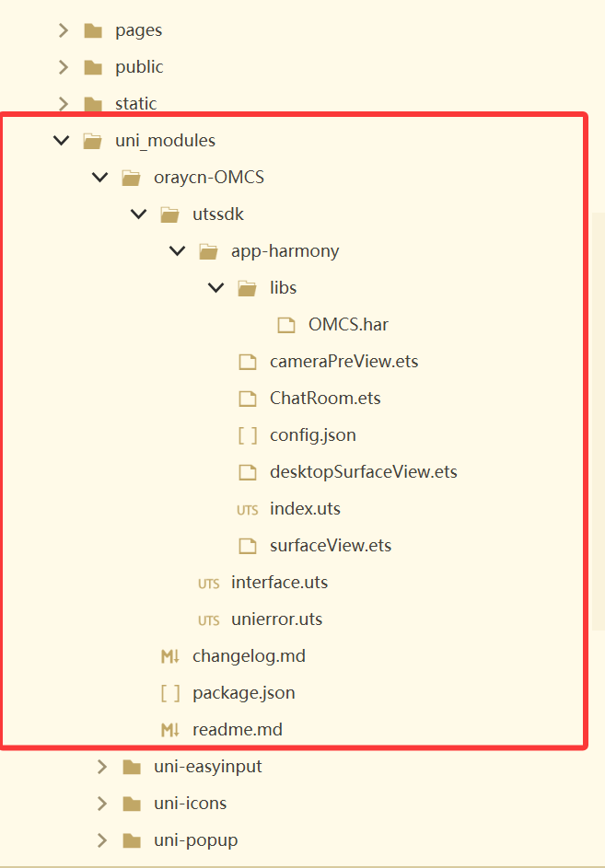
Task: Select the surfaceView.ets file
Action: coord(331,546)
